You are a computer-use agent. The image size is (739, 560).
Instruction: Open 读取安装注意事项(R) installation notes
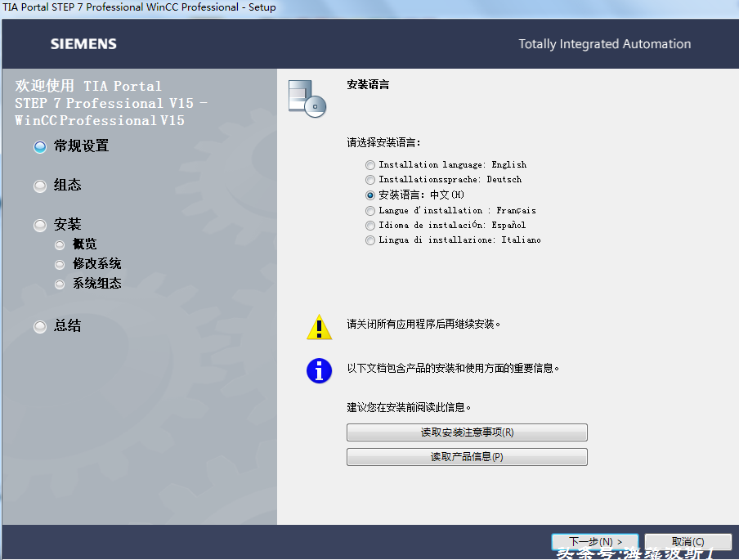467,432
